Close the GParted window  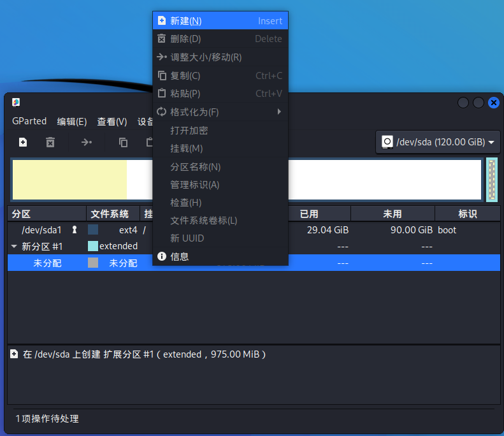(494, 103)
